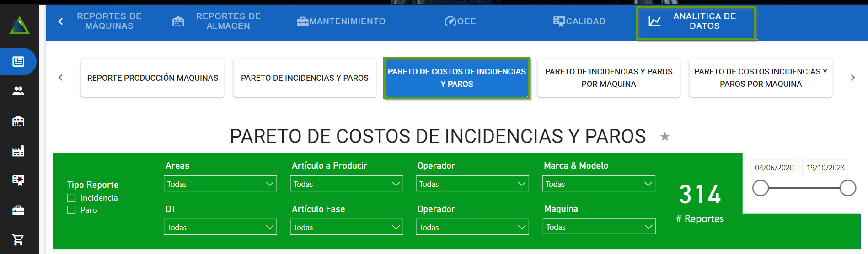The height and width of the screenshot is (254, 868).
Task: Open the Maquina dropdown
Action: tap(599, 227)
